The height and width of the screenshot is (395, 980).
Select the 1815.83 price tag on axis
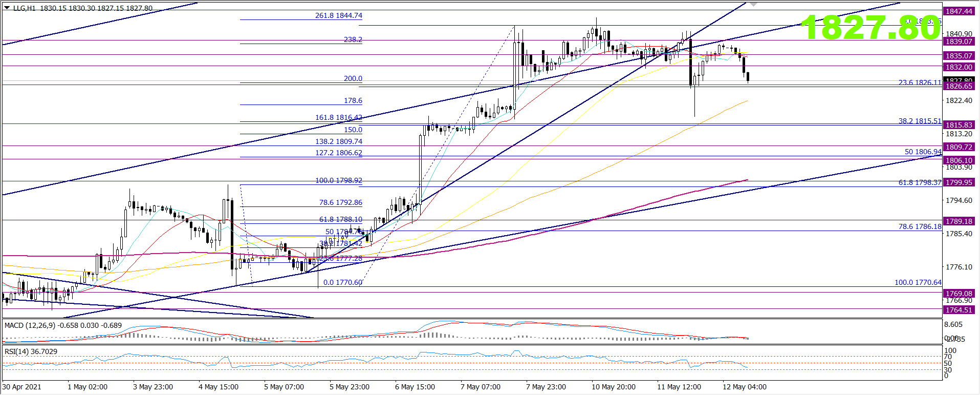(959, 125)
